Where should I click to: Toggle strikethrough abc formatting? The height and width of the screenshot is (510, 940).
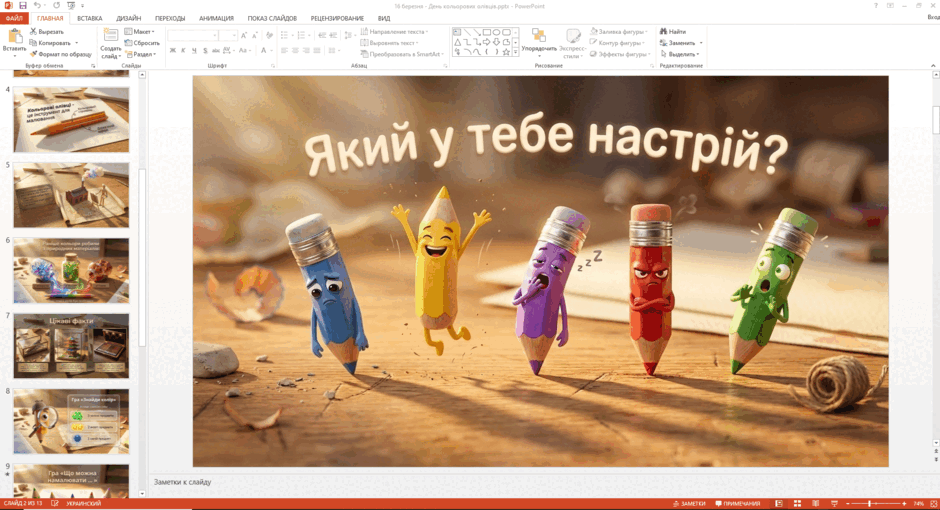[216, 51]
